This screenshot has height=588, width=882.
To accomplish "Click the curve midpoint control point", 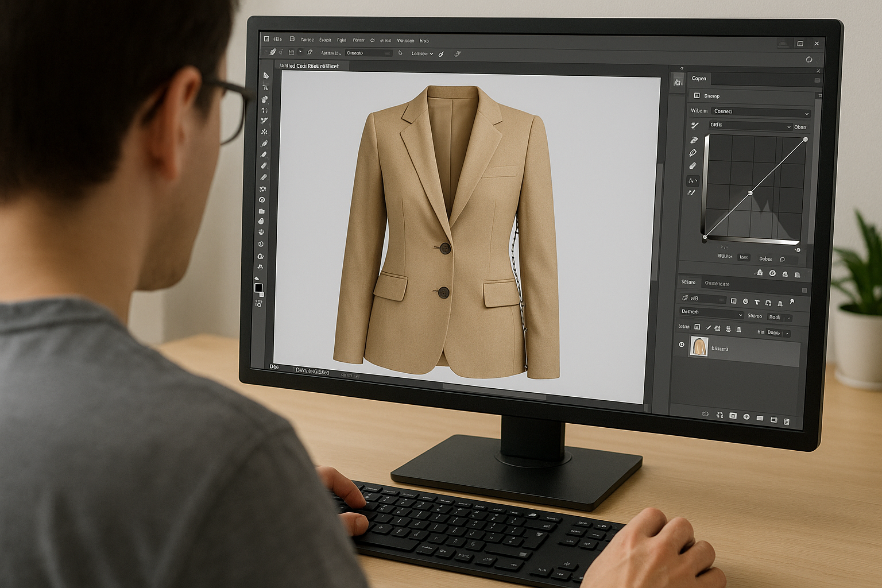I will pyautogui.click(x=751, y=193).
